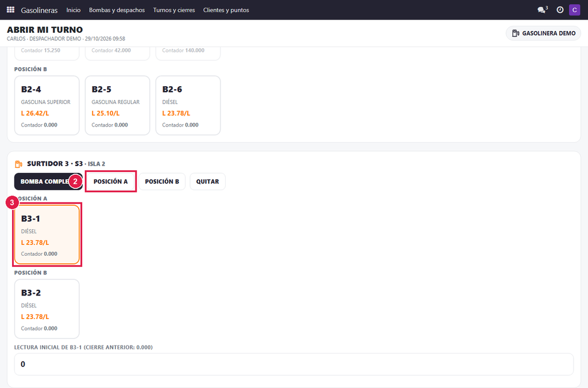The width and height of the screenshot is (588, 388).
Task: Select hose card B2-6 Diésel
Action: pyautogui.click(x=188, y=105)
